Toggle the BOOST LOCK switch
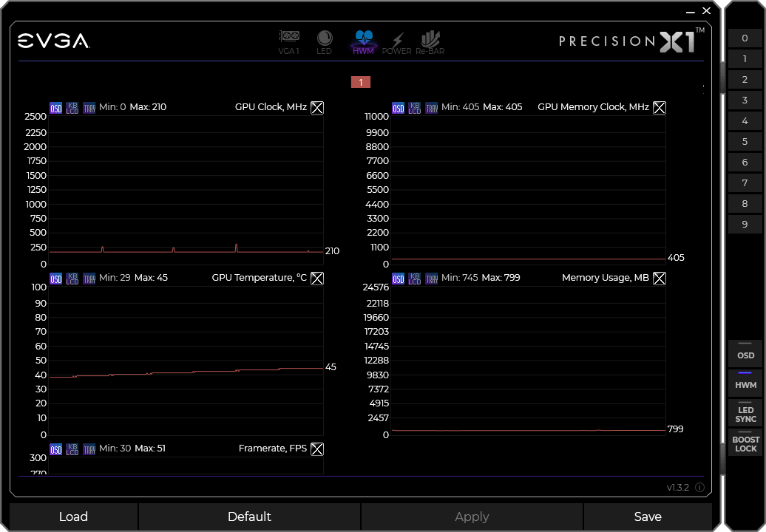The width and height of the screenshot is (766, 532). pos(745,443)
